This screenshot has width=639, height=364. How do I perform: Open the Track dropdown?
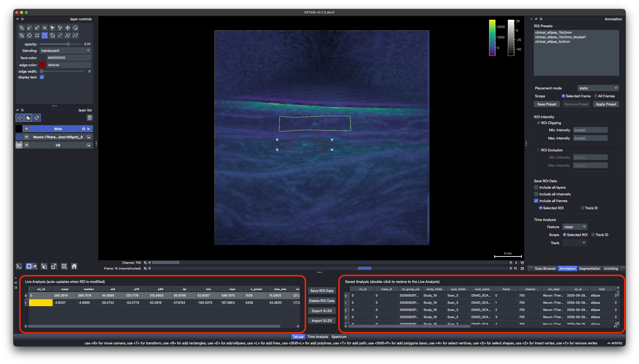tap(574, 243)
